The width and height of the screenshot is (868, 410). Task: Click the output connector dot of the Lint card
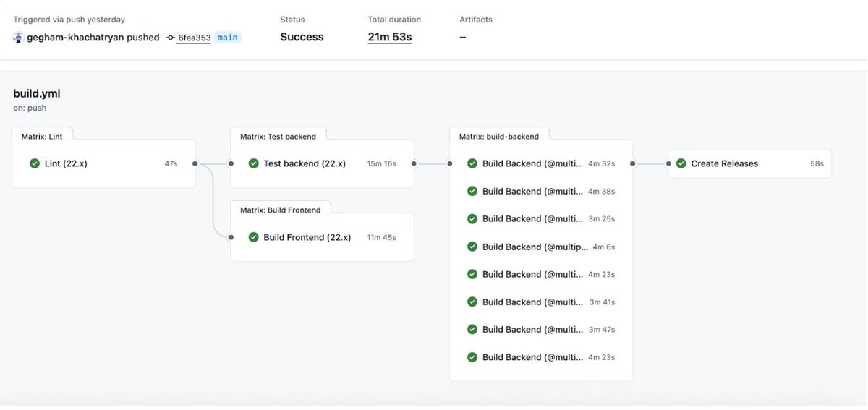point(195,163)
